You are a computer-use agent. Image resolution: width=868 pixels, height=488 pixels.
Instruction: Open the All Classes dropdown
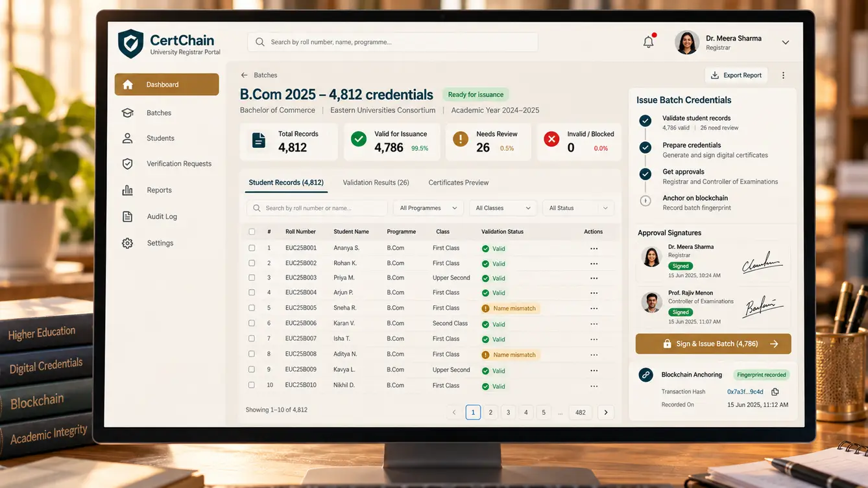coord(503,208)
